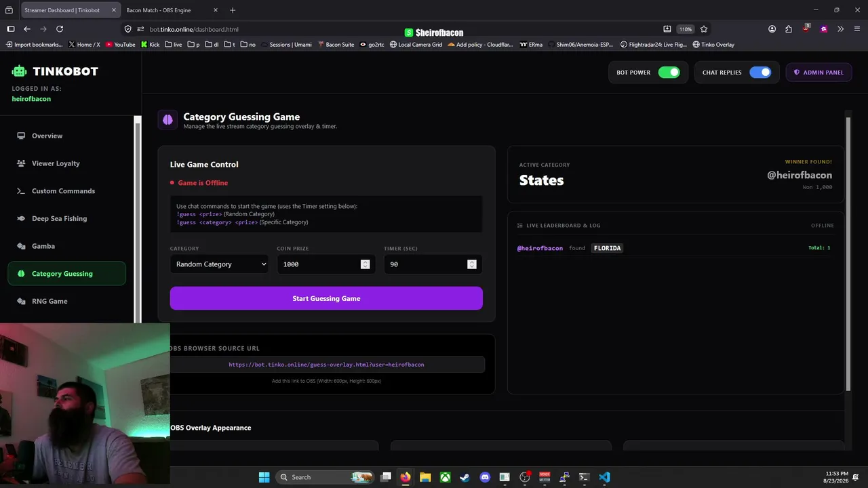This screenshot has height=488, width=868.
Task: Toggle the Bot Power switch
Action: [669, 73]
